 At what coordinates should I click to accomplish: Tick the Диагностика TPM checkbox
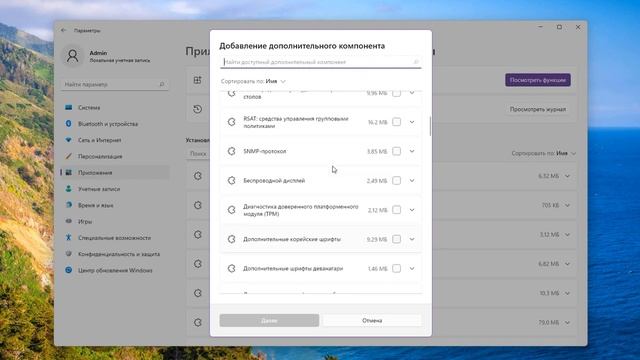(396, 210)
